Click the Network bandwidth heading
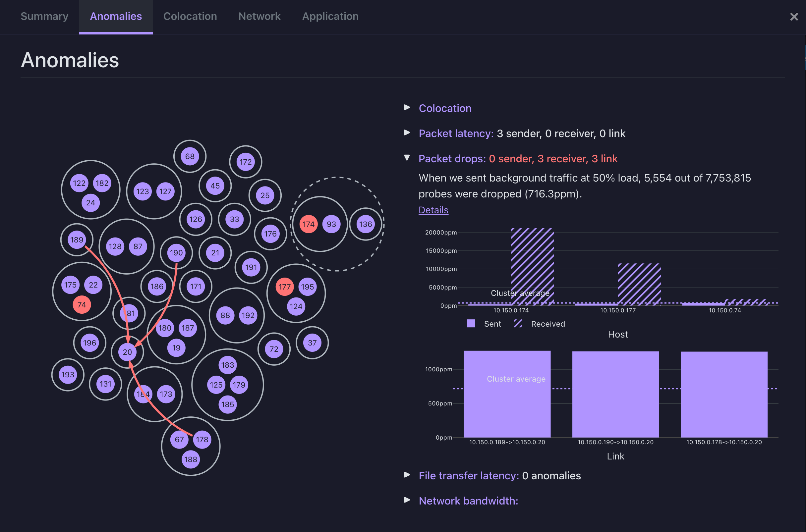Image resolution: width=806 pixels, height=532 pixels. click(x=468, y=501)
